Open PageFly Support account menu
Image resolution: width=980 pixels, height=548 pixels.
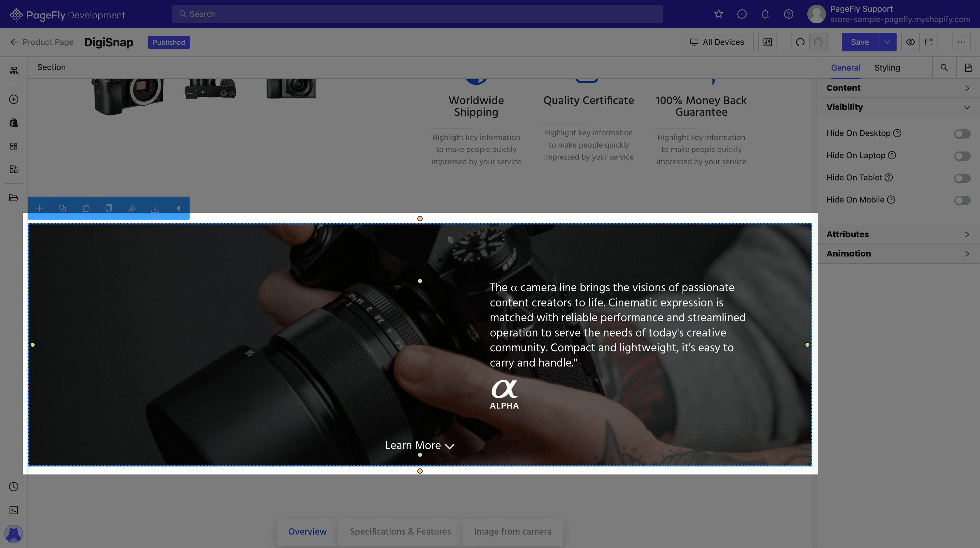(889, 14)
